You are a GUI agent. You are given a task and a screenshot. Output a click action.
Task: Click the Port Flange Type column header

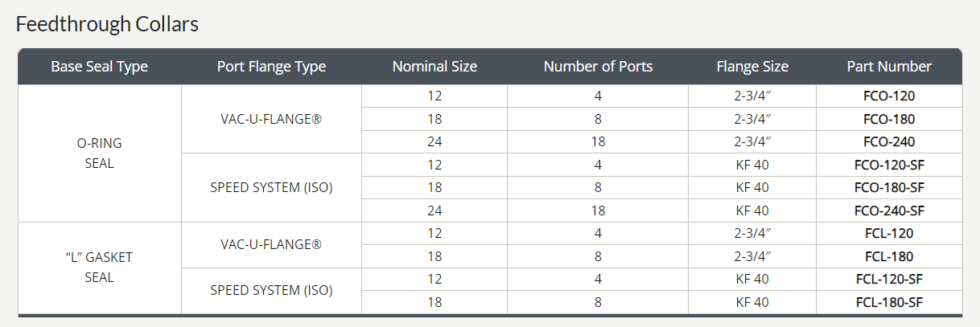tap(271, 67)
